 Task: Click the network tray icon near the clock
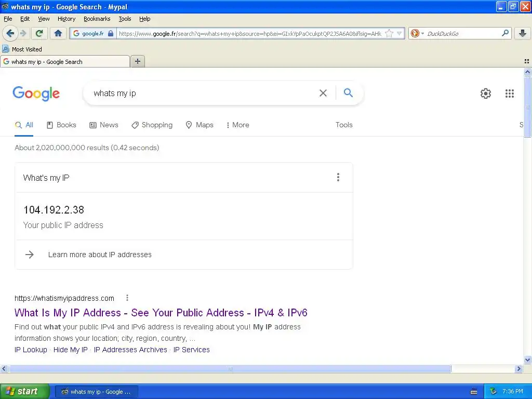[x=493, y=392]
